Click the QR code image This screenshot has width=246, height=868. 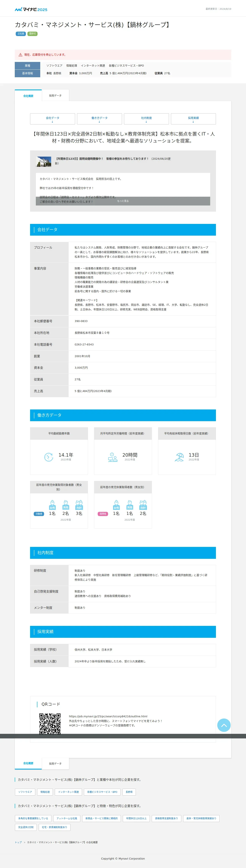[50, 724]
